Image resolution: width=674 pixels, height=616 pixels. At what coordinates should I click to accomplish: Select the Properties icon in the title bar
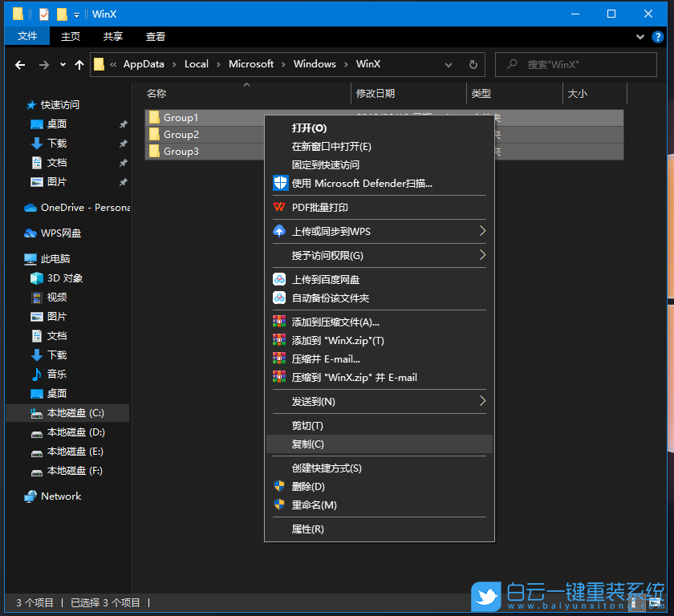click(x=44, y=14)
